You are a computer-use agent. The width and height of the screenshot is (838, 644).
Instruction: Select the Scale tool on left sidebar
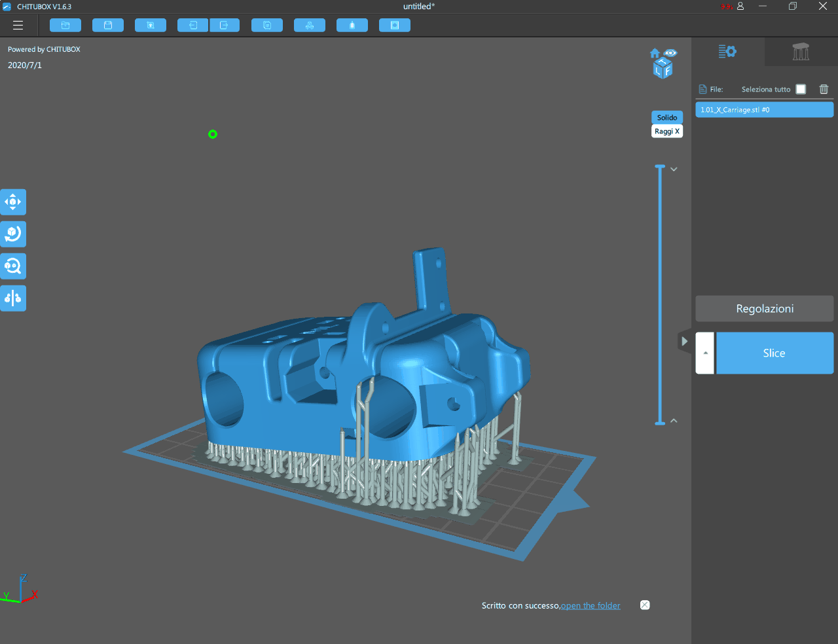pos(13,266)
